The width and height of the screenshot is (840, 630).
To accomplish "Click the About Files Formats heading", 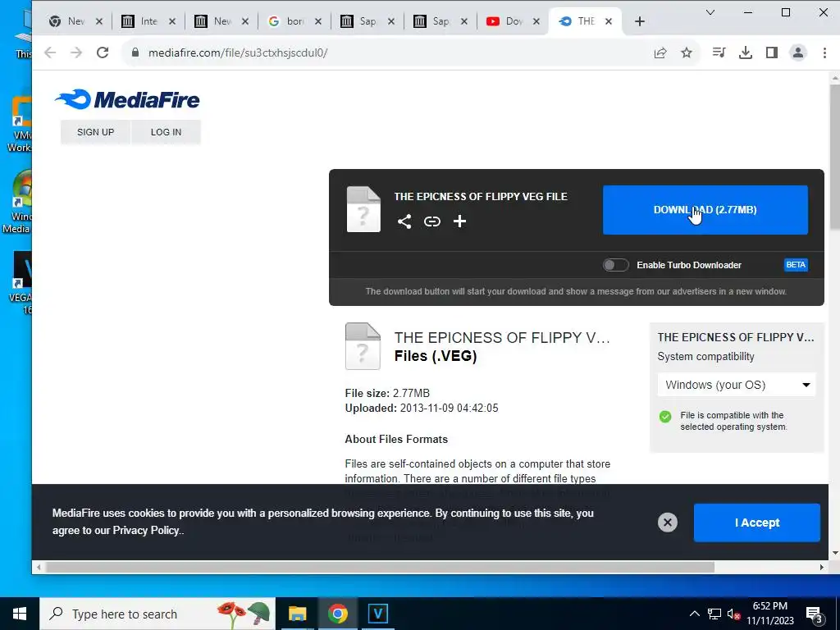I will click(396, 440).
